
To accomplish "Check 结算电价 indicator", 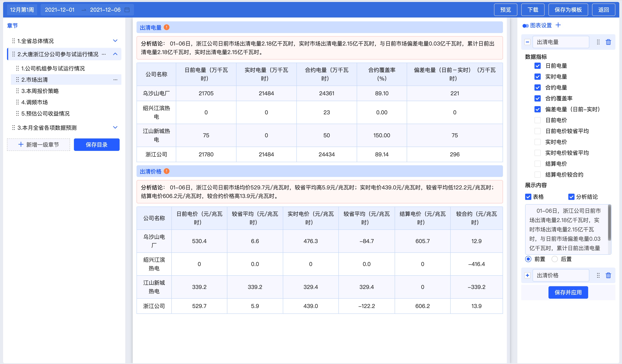I will coord(537,164).
